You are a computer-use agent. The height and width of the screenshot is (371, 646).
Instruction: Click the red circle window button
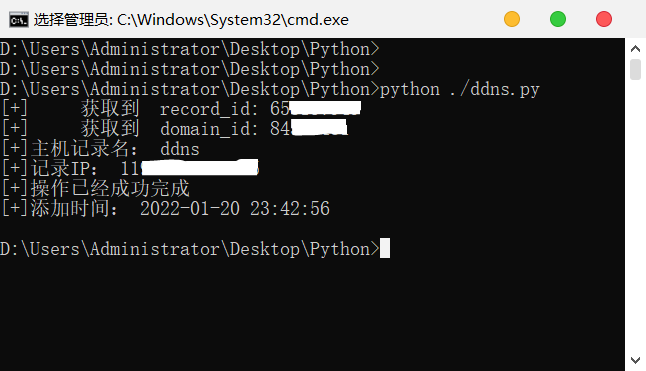pos(604,19)
